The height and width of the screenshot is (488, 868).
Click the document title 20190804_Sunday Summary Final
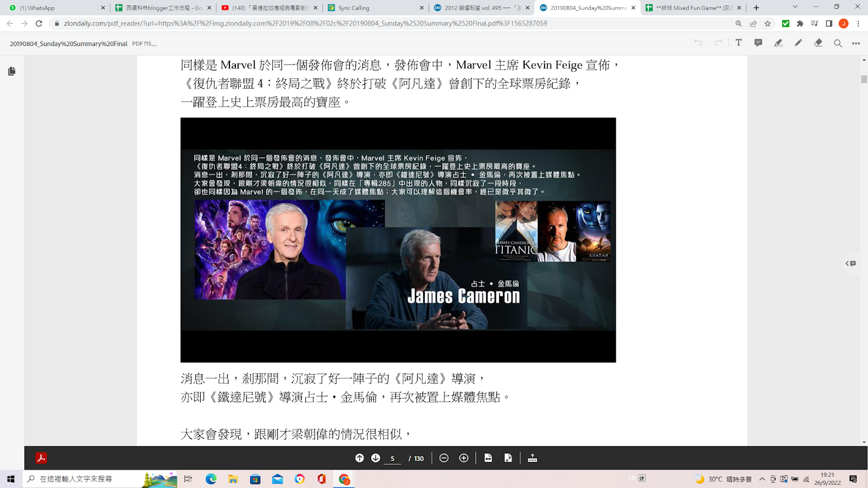point(68,43)
